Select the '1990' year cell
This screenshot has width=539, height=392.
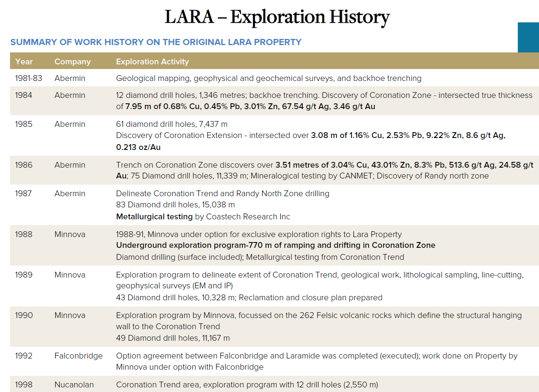pyautogui.click(x=24, y=315)
